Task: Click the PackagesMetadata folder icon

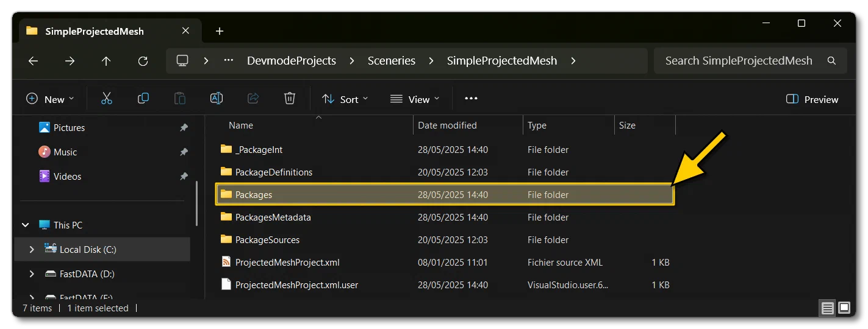Action: pyautogui.click(x=226, y=217)
